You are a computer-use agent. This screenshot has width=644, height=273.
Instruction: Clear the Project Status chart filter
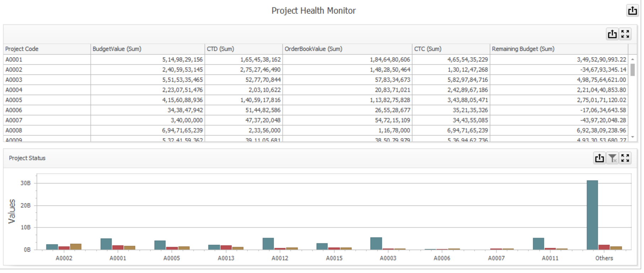pyautogui.click(x=612, y=158)
